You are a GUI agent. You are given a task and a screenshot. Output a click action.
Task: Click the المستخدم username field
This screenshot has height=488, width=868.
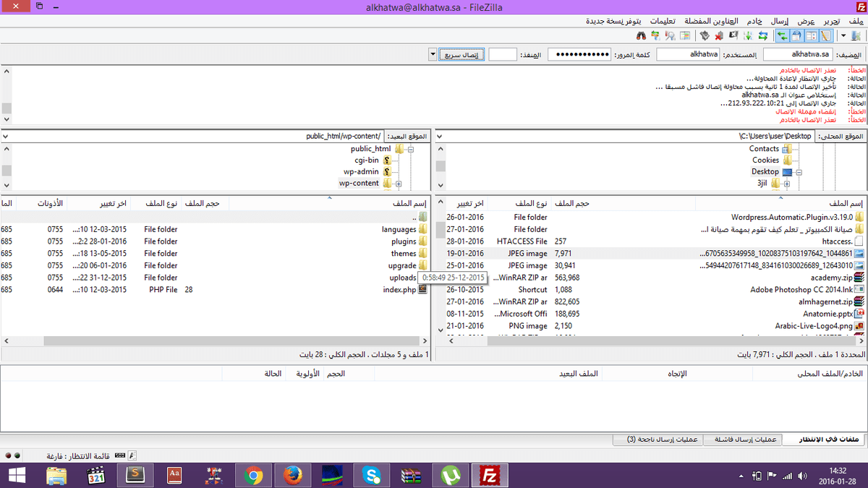click(x=688, y=54)
